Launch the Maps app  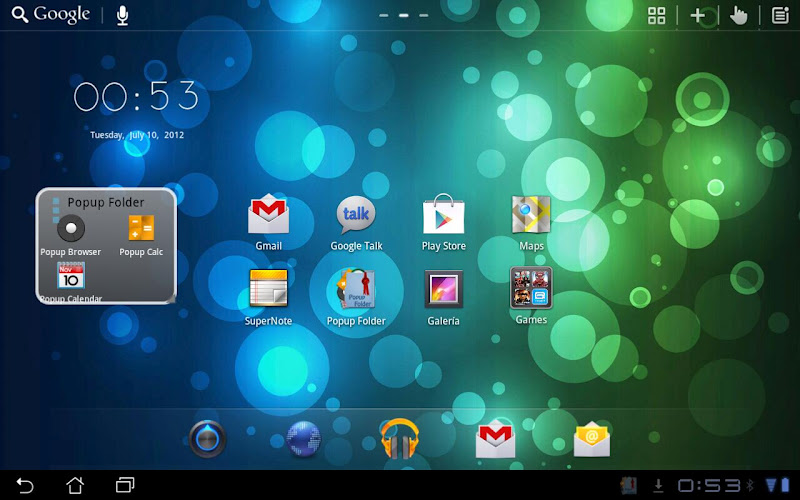coord(531,222)
